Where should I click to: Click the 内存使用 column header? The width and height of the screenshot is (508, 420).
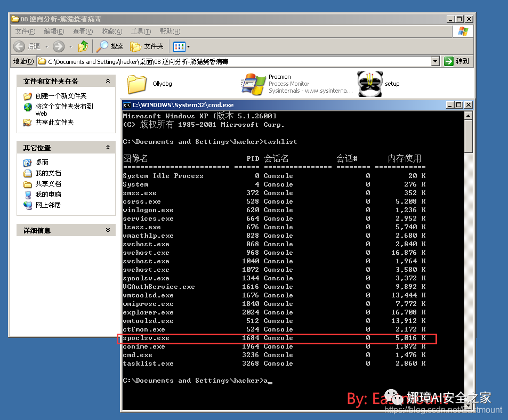(x=405, y=158)
